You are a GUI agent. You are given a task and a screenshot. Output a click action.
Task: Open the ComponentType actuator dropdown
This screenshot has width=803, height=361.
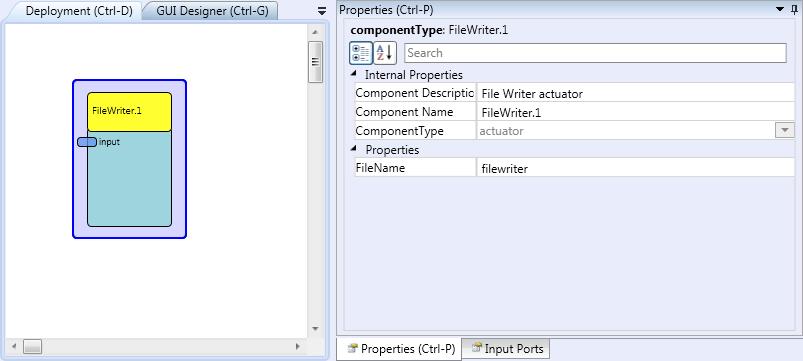tap(785, 131)
